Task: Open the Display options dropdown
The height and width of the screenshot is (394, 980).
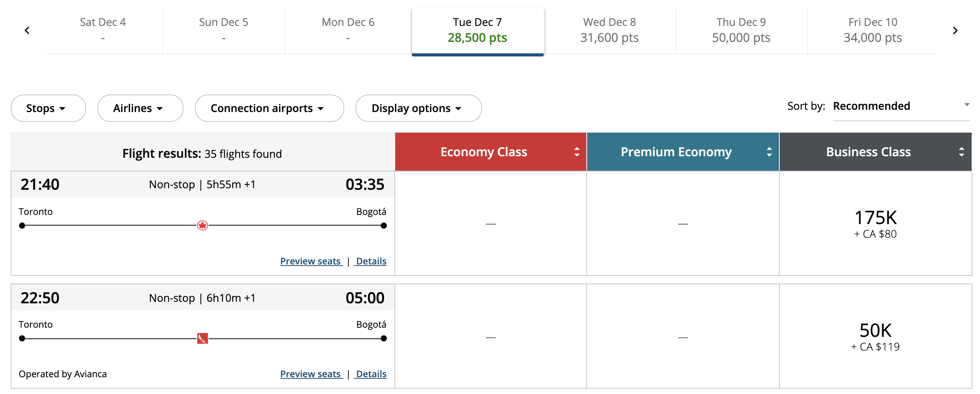Action: (418, 109)
